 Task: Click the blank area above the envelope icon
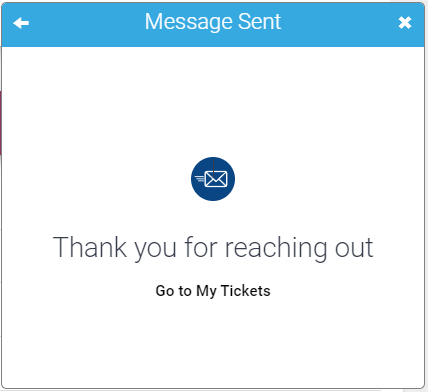213,102
